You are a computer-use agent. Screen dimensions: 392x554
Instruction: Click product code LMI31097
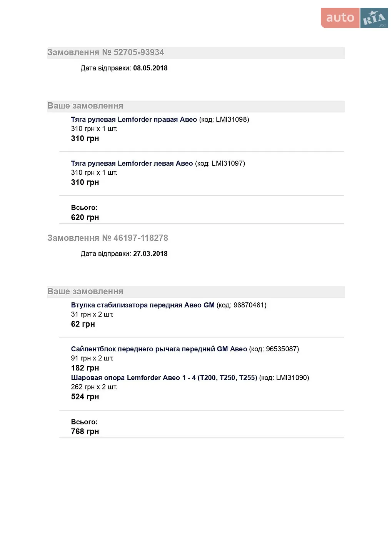coord(227,164)
